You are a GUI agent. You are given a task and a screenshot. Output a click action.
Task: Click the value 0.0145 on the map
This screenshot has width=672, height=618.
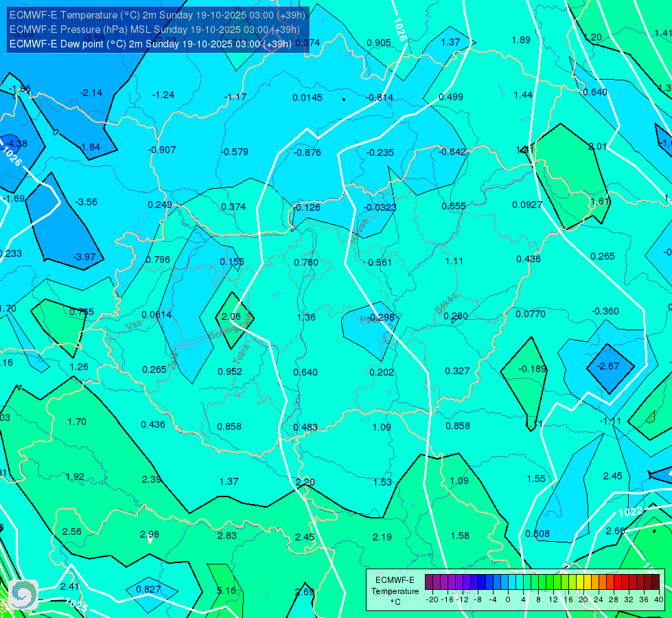pyautogui.click(x=308, y=98)
